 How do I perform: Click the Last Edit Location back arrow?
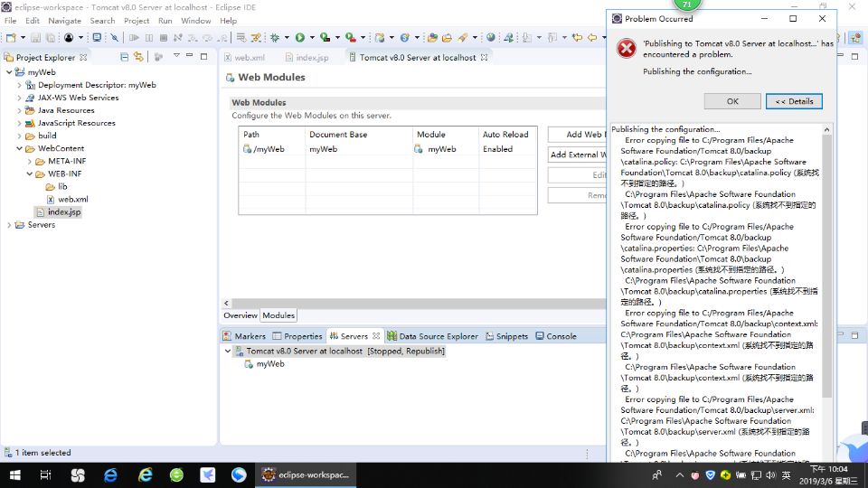pyautogui.click(x=578, y=38)
